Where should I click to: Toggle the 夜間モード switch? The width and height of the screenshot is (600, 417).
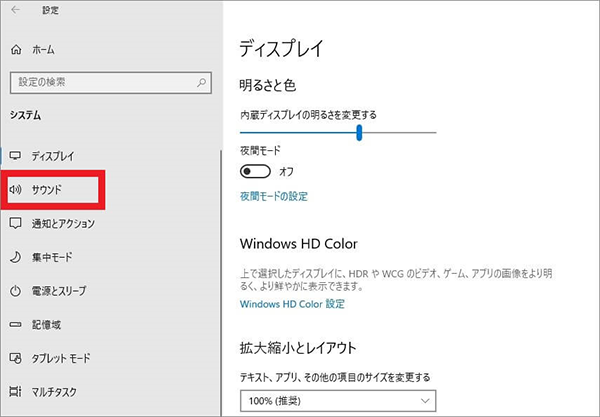(255, 171)
